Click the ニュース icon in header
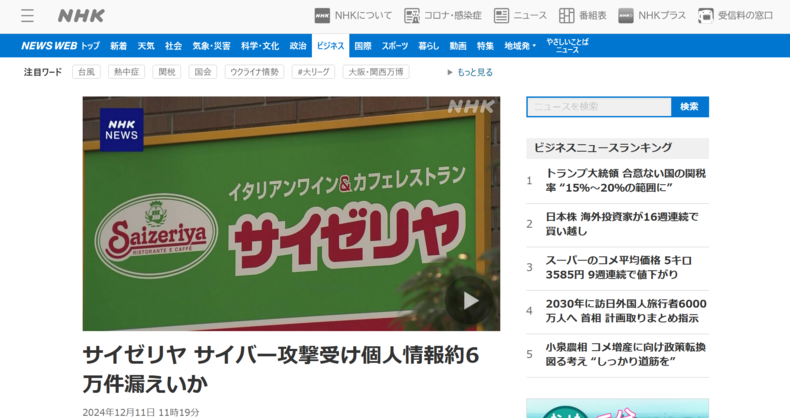Viewport: 790px width, 418px height. tap(501, 16)
